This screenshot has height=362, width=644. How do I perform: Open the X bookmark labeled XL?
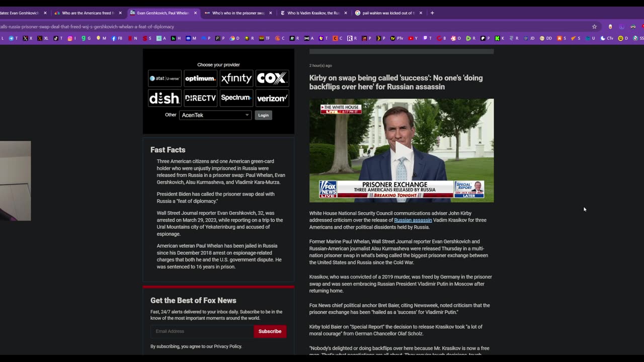coord(43,38)
